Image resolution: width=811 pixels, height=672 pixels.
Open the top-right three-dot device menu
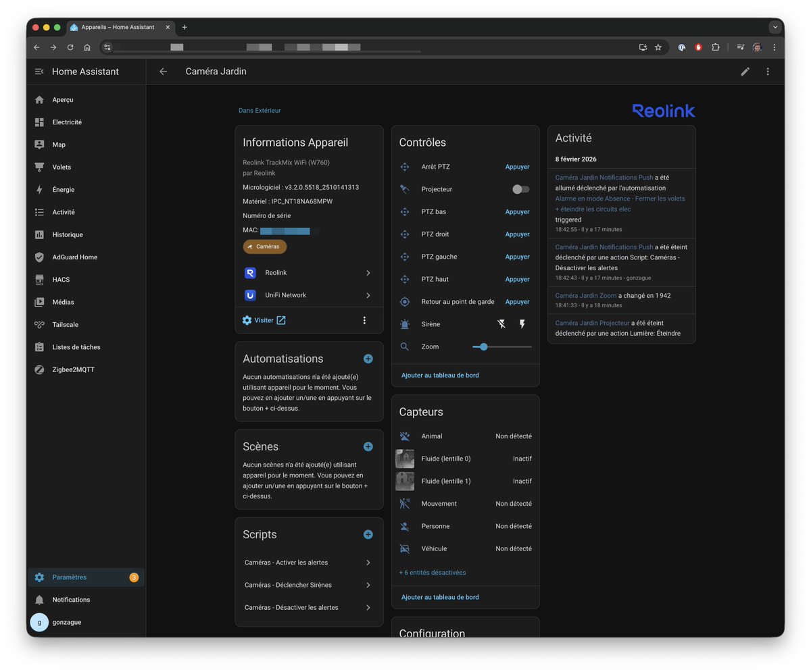[768, 72]
